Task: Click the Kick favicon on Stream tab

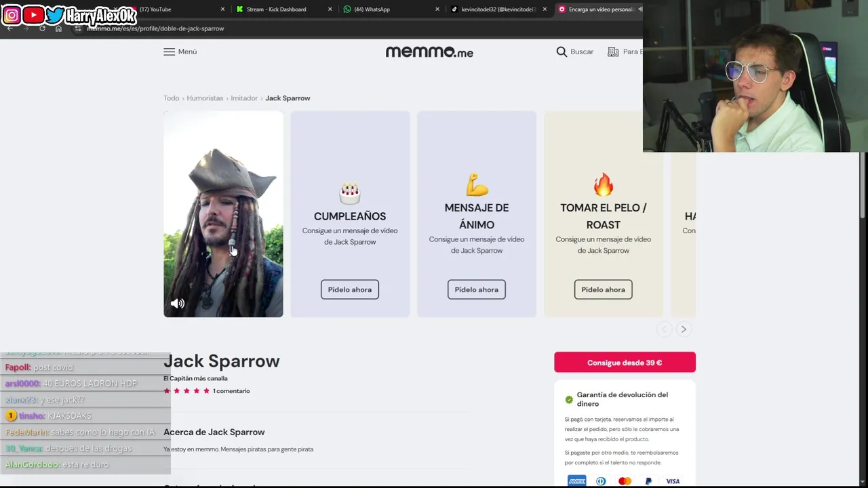Action: tap(240, 9)
